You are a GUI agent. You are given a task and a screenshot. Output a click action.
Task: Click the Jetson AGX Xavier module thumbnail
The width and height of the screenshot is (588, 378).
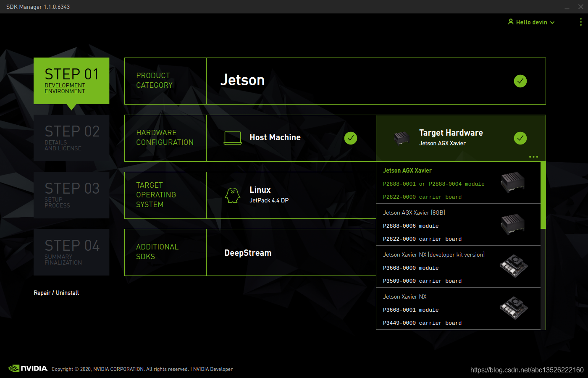[513, 182]
